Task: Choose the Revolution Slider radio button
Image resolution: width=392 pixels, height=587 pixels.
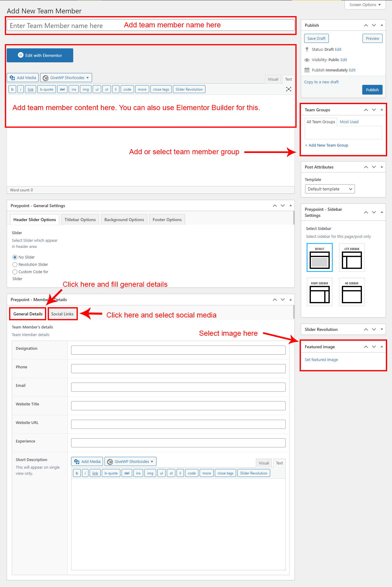Action: [x=15, y=265]
